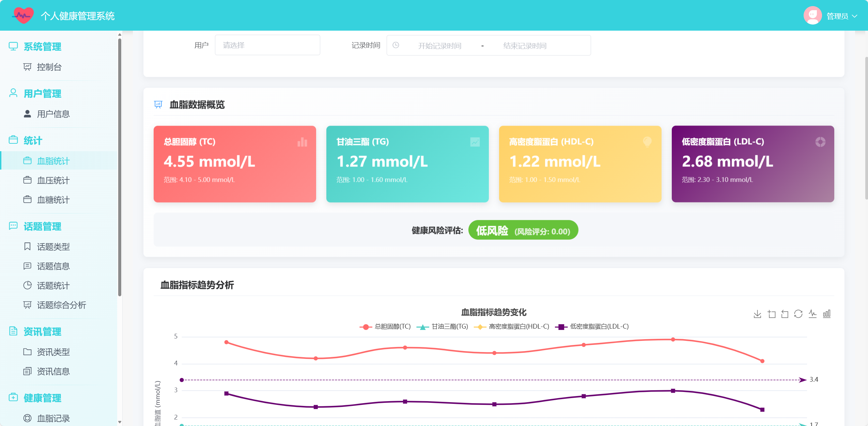Open the 血糖统计 menu item
Viewport: 868px width, 426px height.
(59, 200)
